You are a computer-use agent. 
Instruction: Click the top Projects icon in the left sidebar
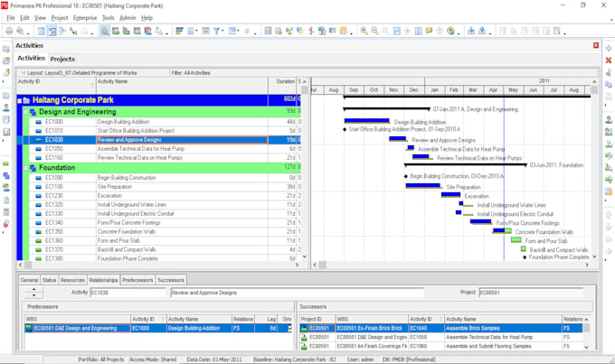6,49
